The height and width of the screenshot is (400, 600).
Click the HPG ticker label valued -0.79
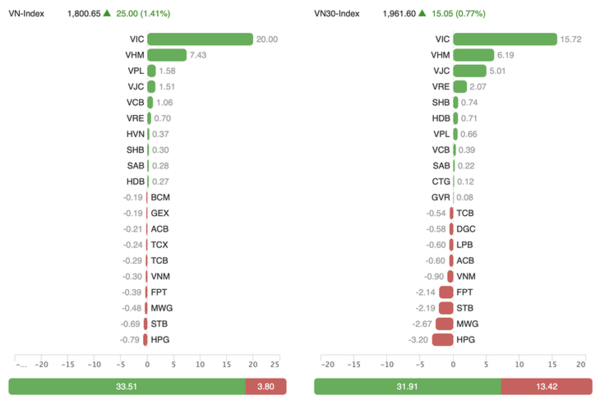(x=160, y=340)
